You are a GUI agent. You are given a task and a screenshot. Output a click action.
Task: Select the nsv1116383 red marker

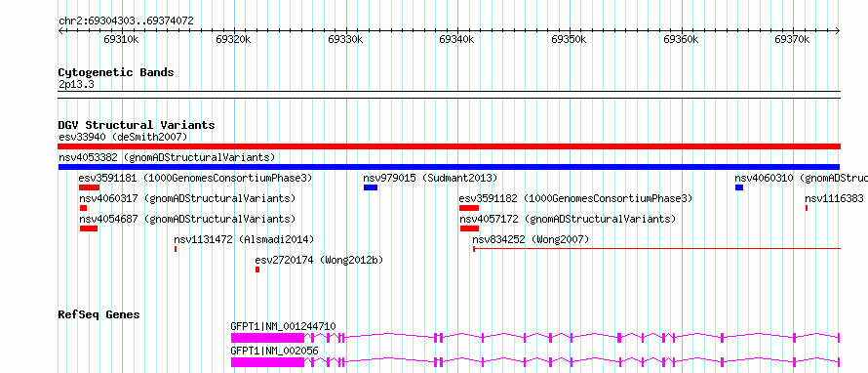coord(807,208)
